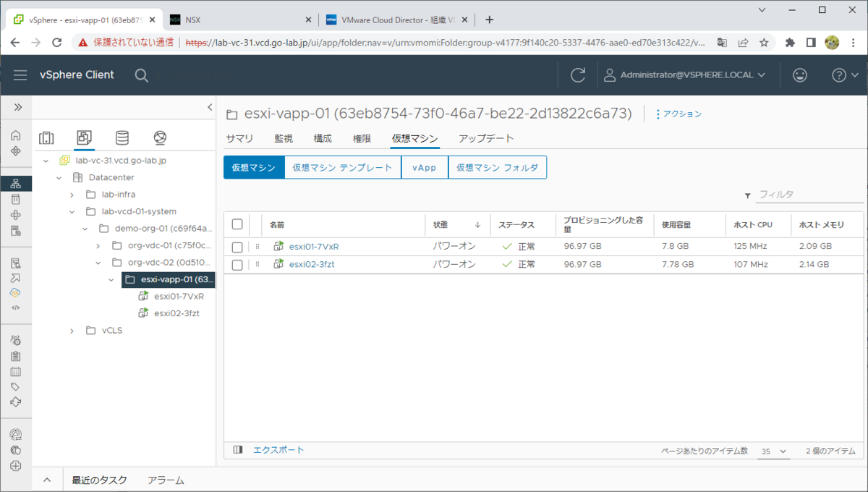
Task: Open Administration sidebar icon
Action: 16,340
